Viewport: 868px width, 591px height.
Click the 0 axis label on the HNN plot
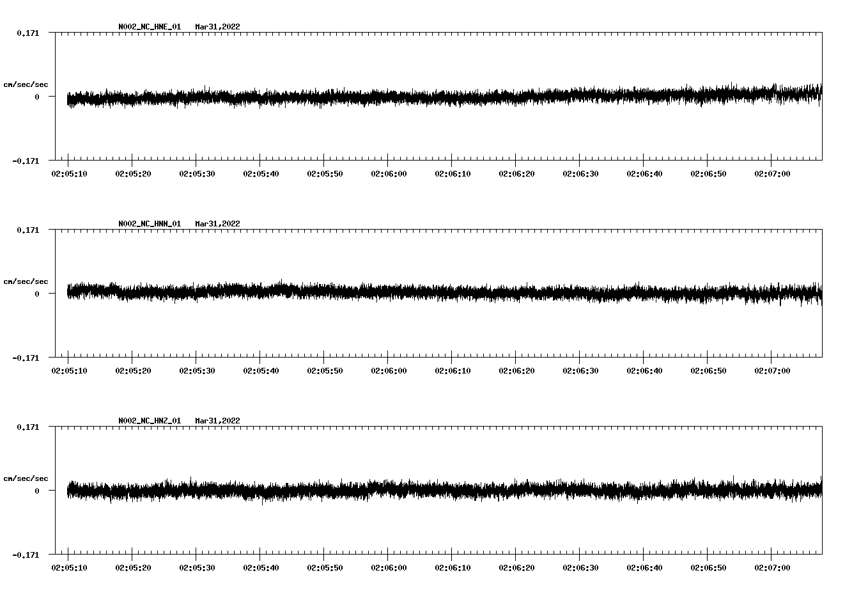coord(37,294)
